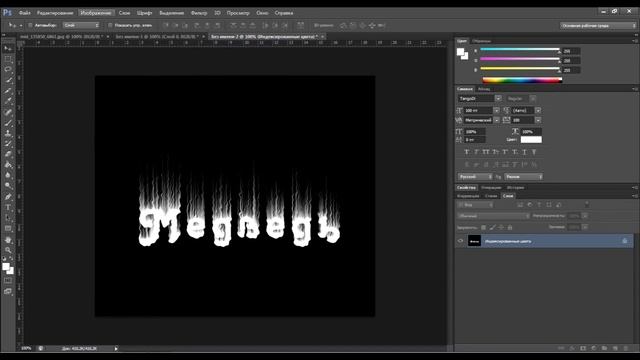Select the Zoom tool in toolbox
The width and height of the screenshot is (640, 360).
pos(8,250)
